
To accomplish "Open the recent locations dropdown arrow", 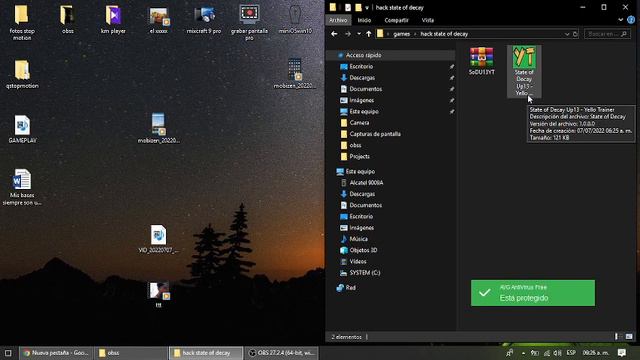I will [359, 34].
